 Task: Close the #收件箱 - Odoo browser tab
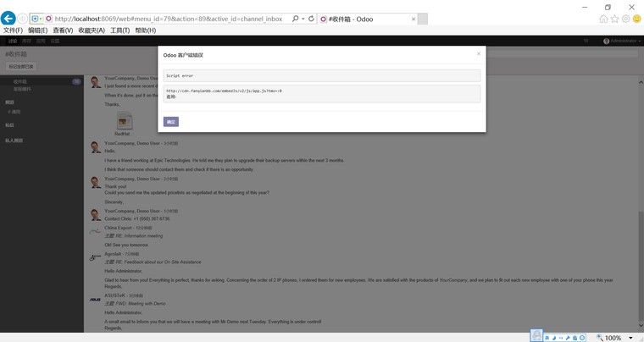coord(414,19)
